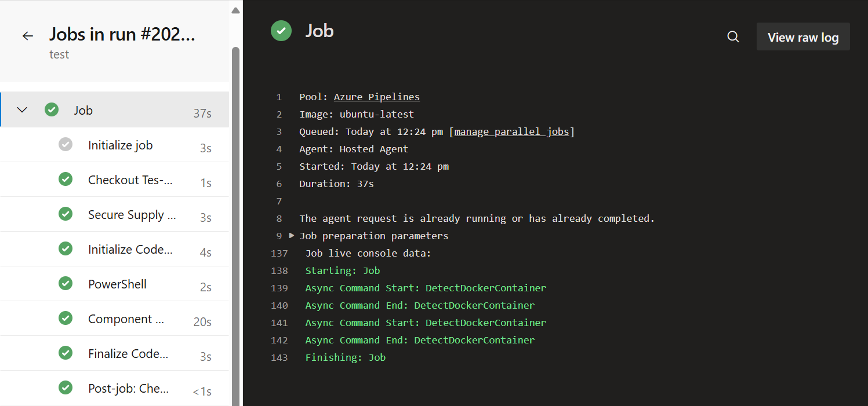Follow the manage parallel jobs link
Screen dimensions: 868x406
click(511, 131)
